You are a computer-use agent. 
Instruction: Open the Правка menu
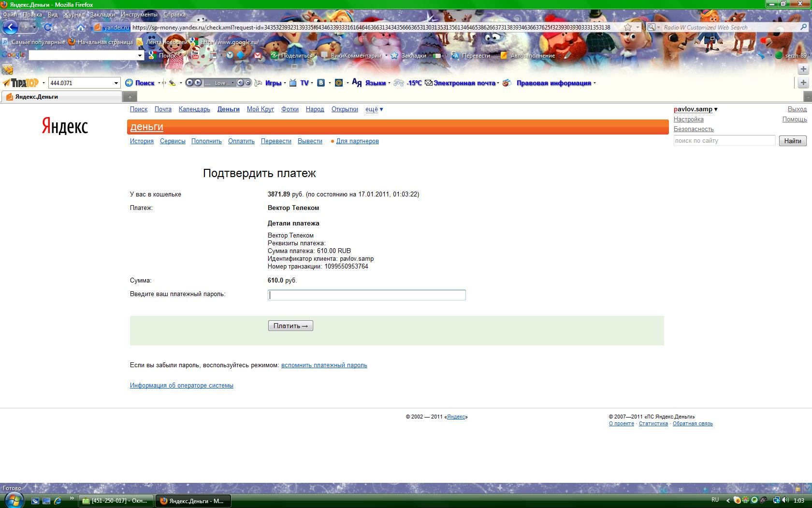pyautogui.click(x=32, y=15)
